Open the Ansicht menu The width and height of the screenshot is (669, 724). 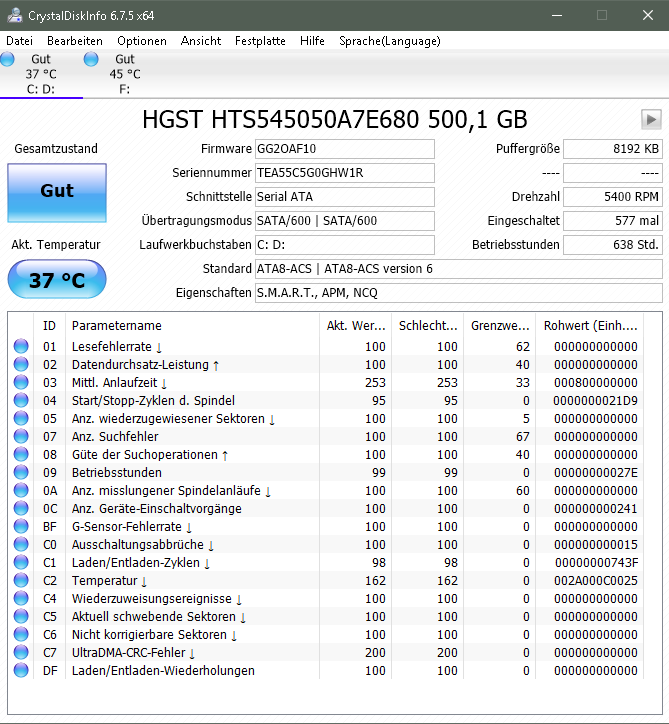click(x=201, y=41)
